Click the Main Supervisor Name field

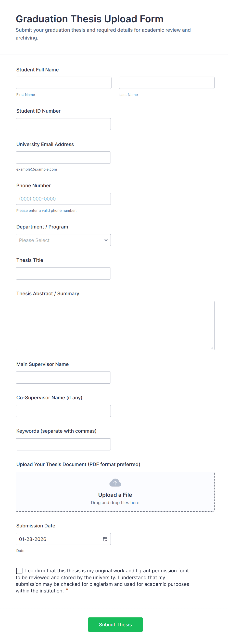(x=63, y=377)
